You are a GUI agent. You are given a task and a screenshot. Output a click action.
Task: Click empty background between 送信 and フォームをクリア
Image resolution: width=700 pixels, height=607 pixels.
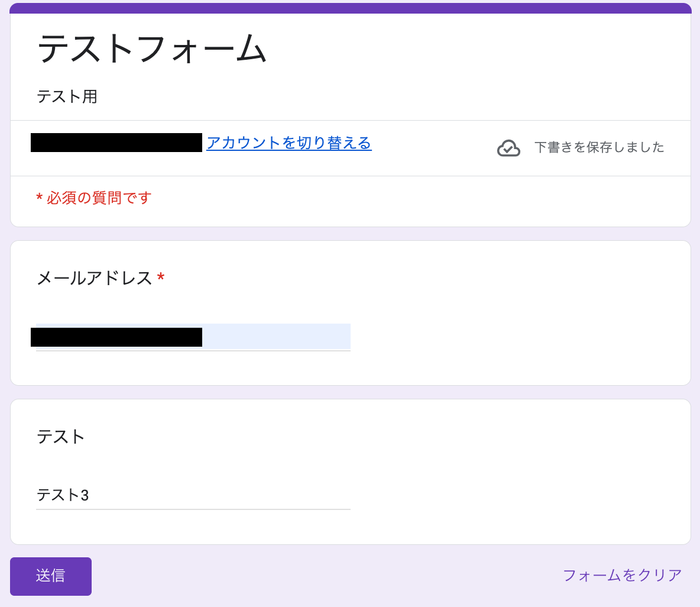click(x=325, y=576)
